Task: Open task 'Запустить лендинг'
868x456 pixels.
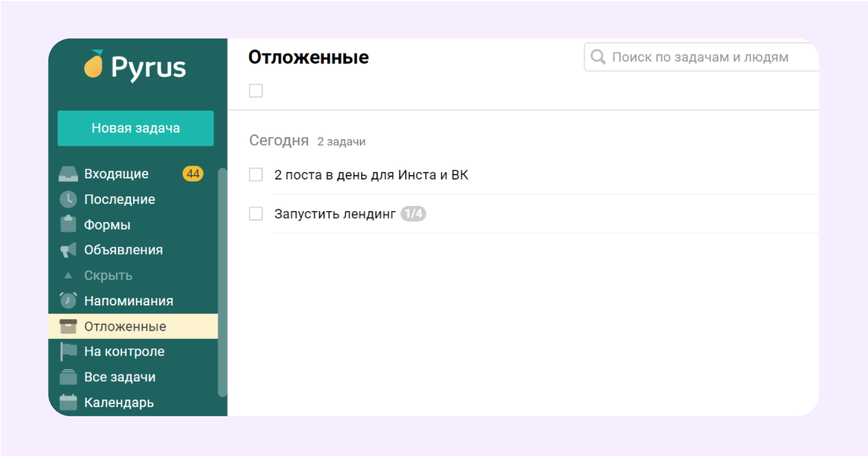Action: (x=335, y=214)
